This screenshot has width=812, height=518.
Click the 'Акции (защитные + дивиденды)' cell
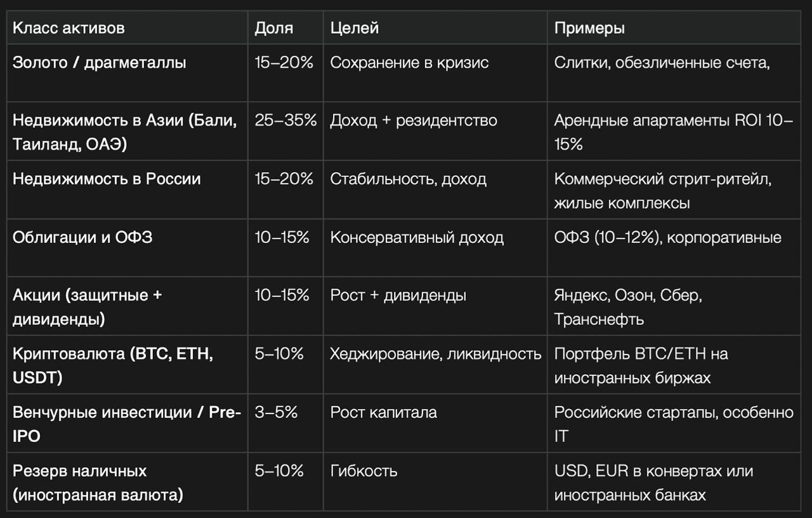[88, 307]
